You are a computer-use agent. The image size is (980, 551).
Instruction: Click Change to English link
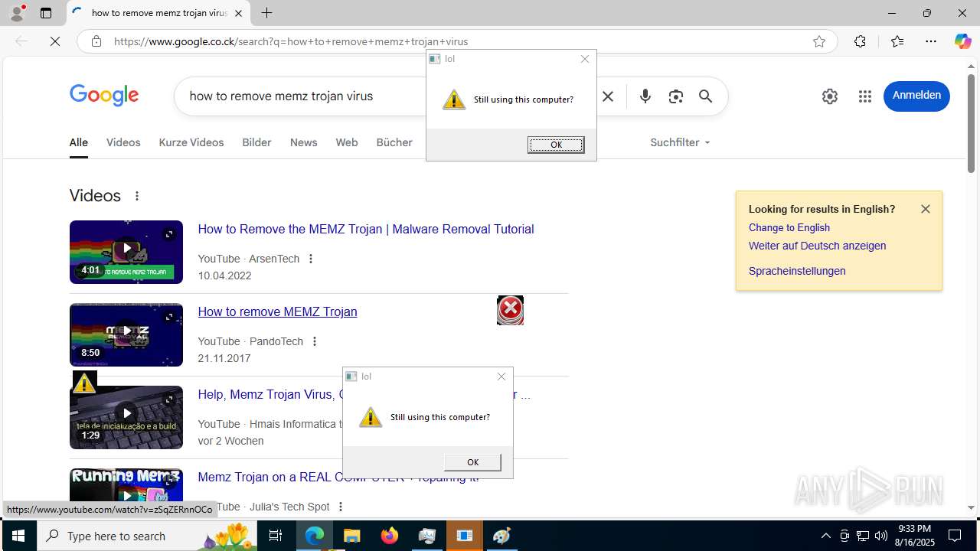(789, 227)
